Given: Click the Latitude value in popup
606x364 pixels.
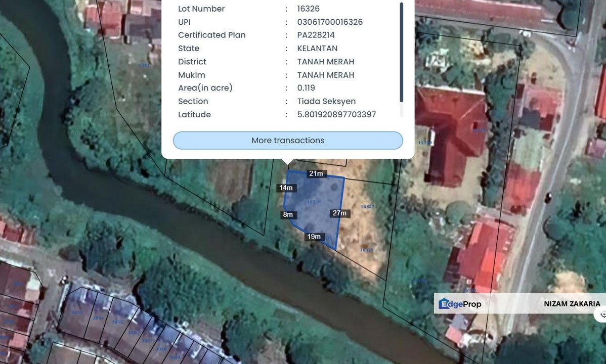Looking at the screenshot, I should [x=336, y=115].
